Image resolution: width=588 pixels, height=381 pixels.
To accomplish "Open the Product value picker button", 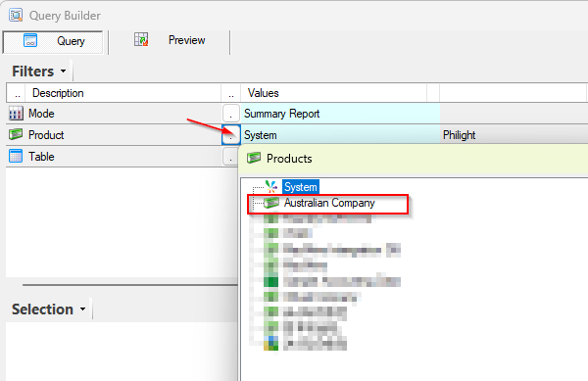I will pyautogui.click(x=231, y=134).
